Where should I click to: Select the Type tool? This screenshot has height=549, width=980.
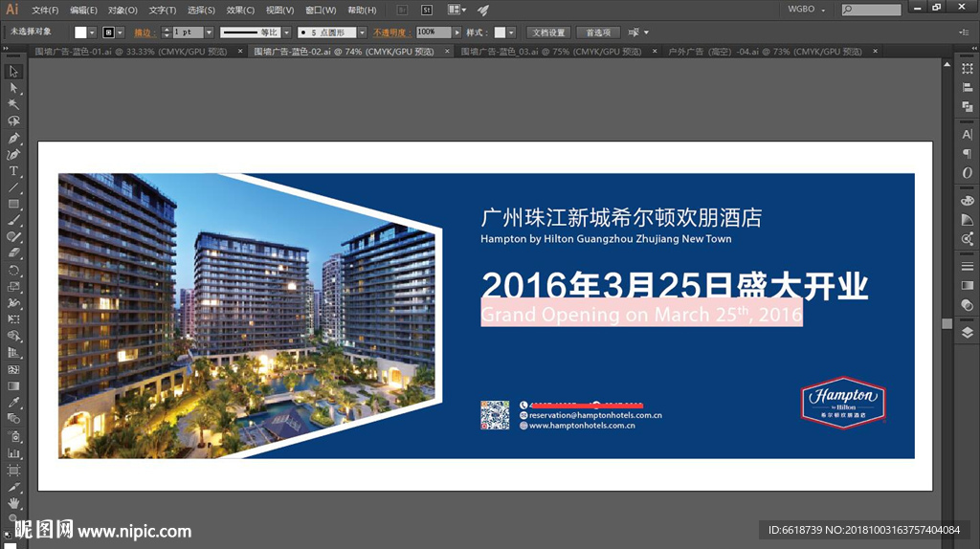tap(13, 170)
